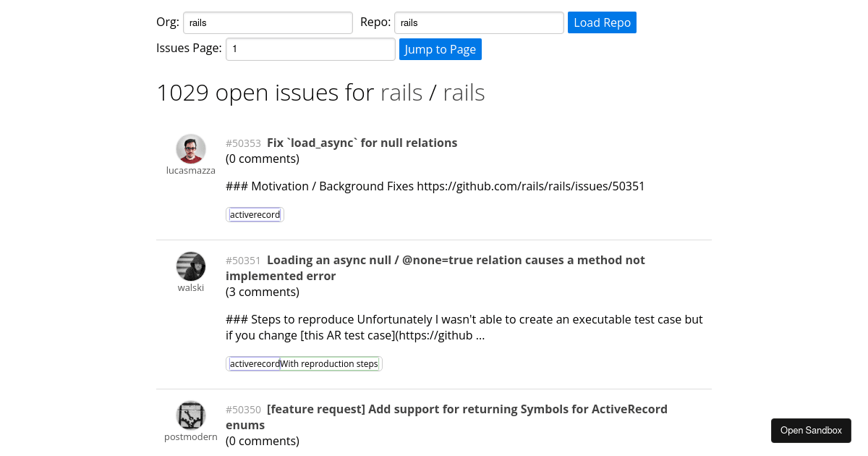The image size is (868, 456).
Task: Click the username lucasmazza below the avatar
Action: tap(191, 170)
